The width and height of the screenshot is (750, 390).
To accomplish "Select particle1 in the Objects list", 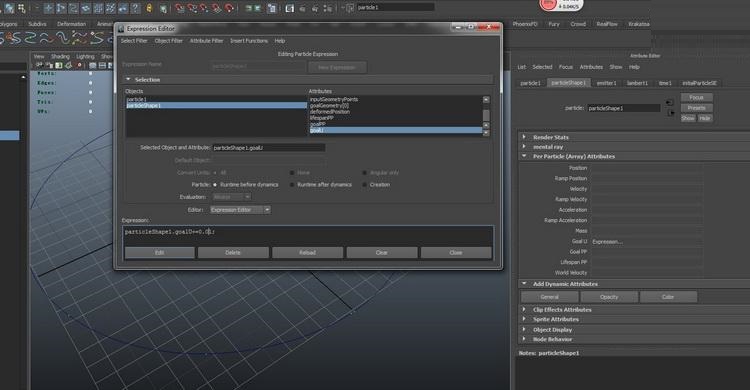I will (x=216, y=99).
